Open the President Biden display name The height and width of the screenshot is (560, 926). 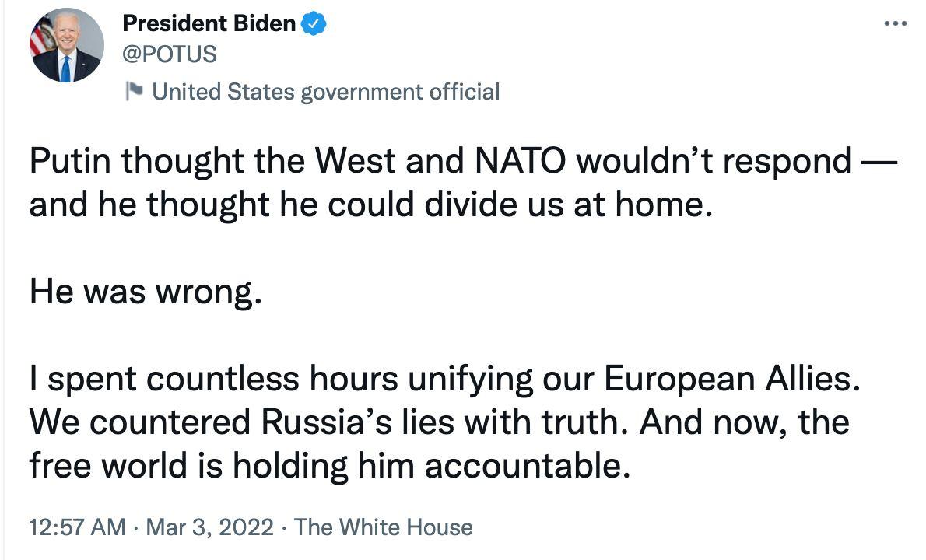209,23
